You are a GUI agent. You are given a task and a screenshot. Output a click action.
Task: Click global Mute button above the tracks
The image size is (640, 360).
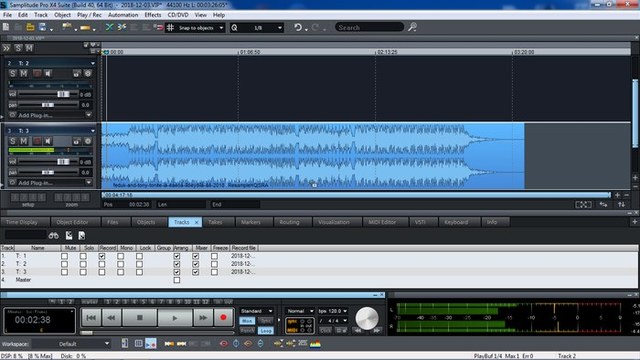tap(29, 48)
